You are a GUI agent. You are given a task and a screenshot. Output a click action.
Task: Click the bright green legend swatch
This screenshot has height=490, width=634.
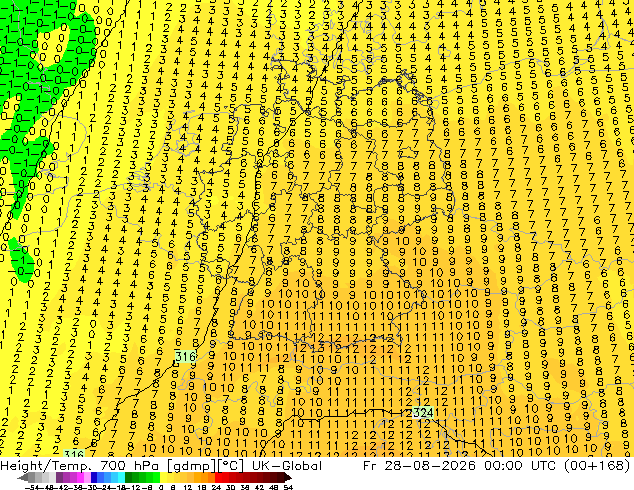pyautogui.click(x=156, y=478)
